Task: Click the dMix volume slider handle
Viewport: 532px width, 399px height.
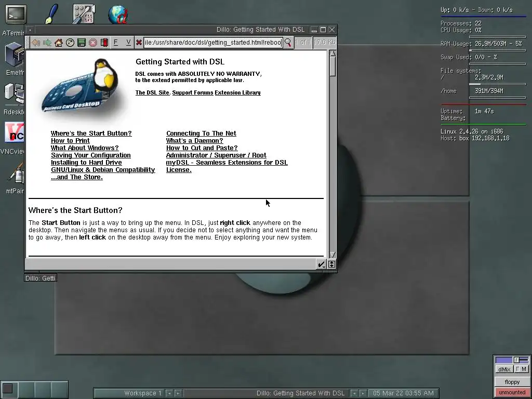Action: [516, 360]
